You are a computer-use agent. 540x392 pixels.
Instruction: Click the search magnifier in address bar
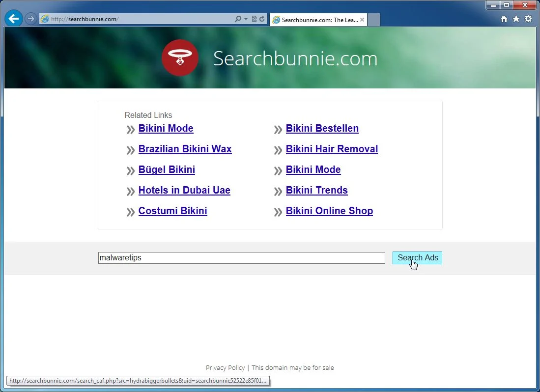[x=238, y=19]
